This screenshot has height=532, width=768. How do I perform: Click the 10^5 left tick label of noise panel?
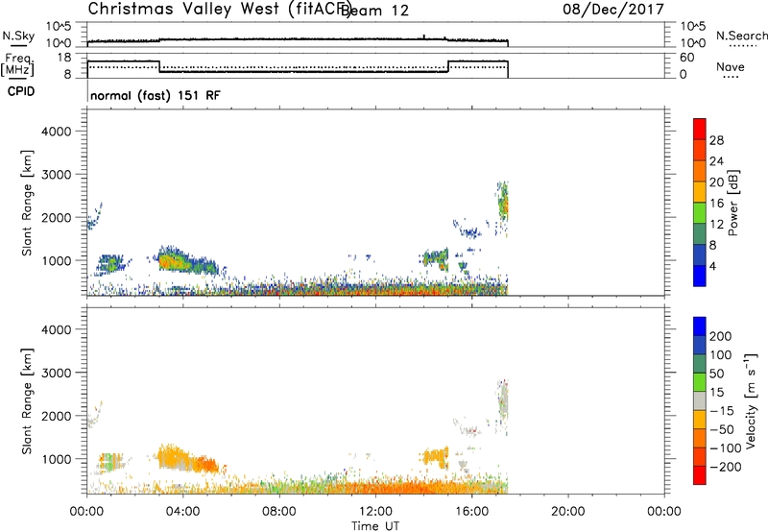59,26
